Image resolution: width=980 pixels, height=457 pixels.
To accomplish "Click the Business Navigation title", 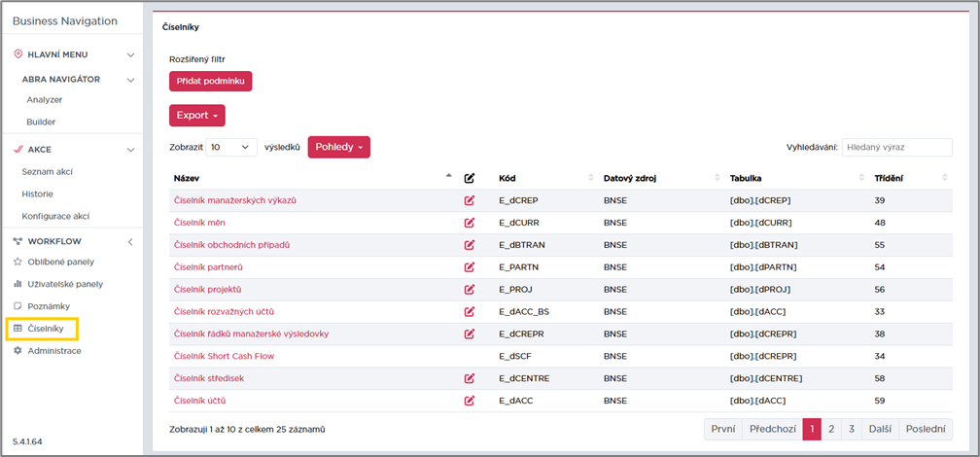I will [x=65, y=21].
